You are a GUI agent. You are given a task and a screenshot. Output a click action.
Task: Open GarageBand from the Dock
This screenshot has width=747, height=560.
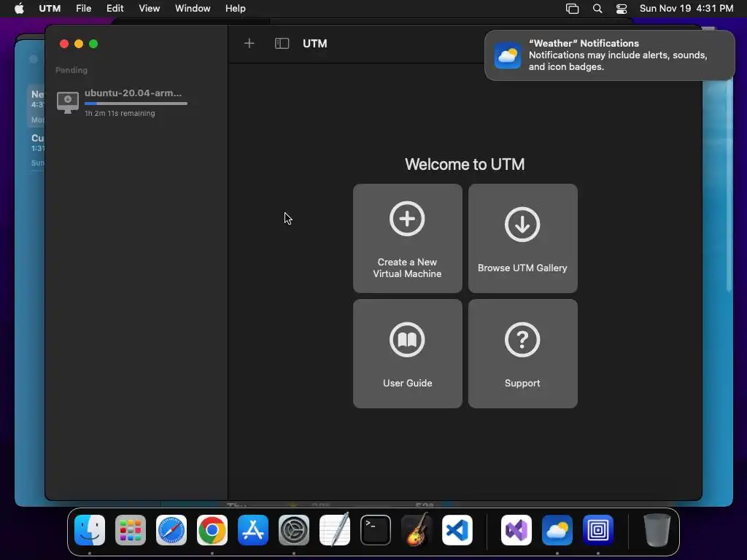(417, 529)
